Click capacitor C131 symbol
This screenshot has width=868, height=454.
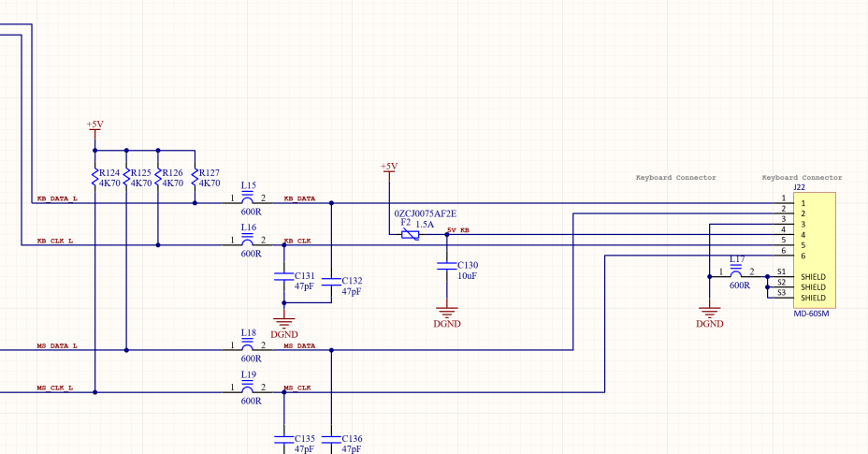click(x=283, y=277)
